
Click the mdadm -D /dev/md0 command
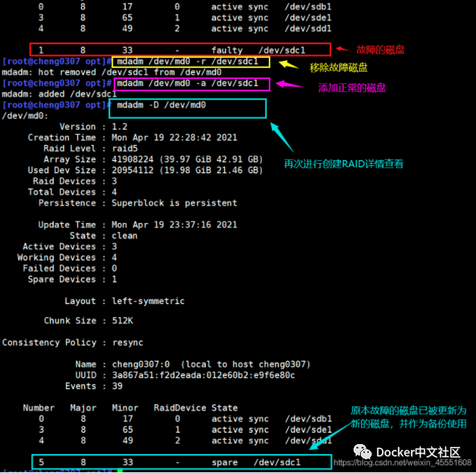(x=161, y=105)
